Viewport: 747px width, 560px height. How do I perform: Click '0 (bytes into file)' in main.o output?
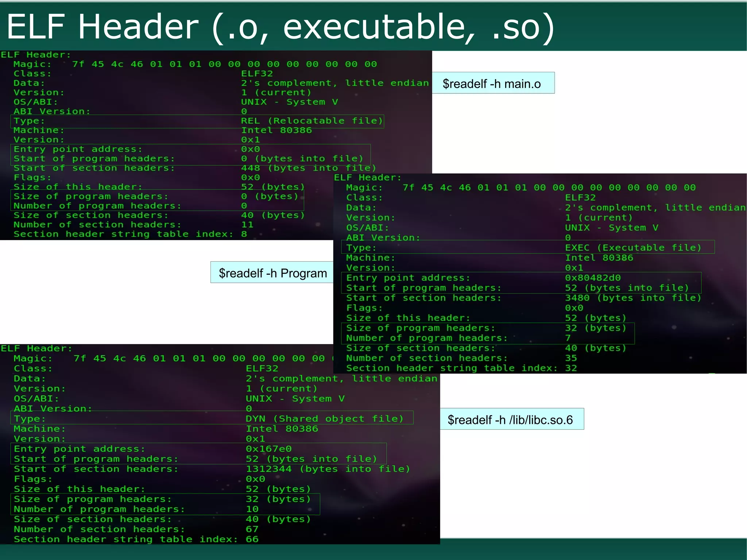pos(302,158)
